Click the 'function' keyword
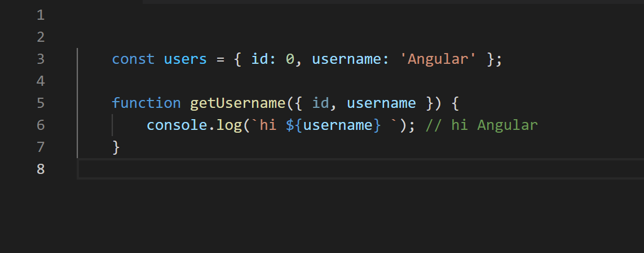The image size is (644, 253). [146, 103]
